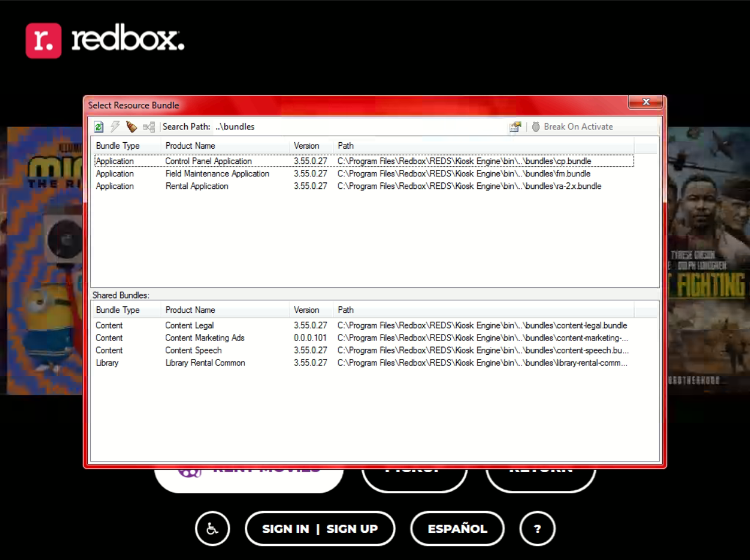The image size is (750, 560).
Task: Sort Shared Bundles by Version header
Action: click(x=311, y=310)
